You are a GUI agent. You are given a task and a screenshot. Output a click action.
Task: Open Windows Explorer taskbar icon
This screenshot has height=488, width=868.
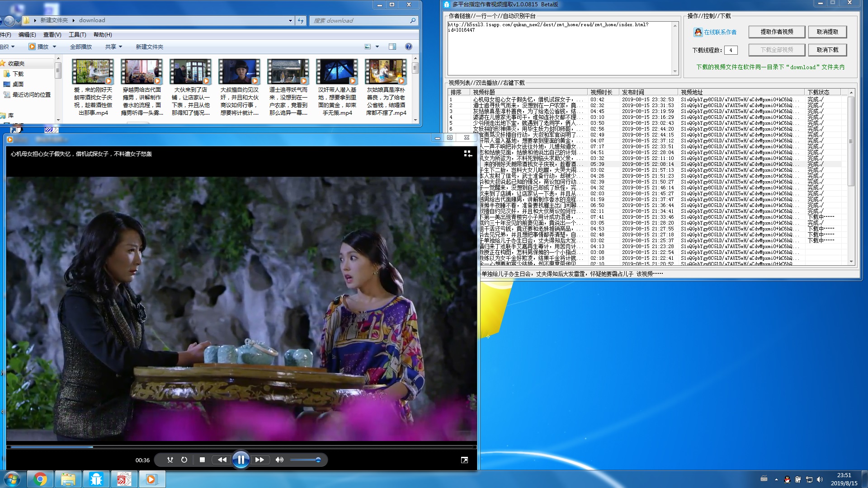pos(68,479)
